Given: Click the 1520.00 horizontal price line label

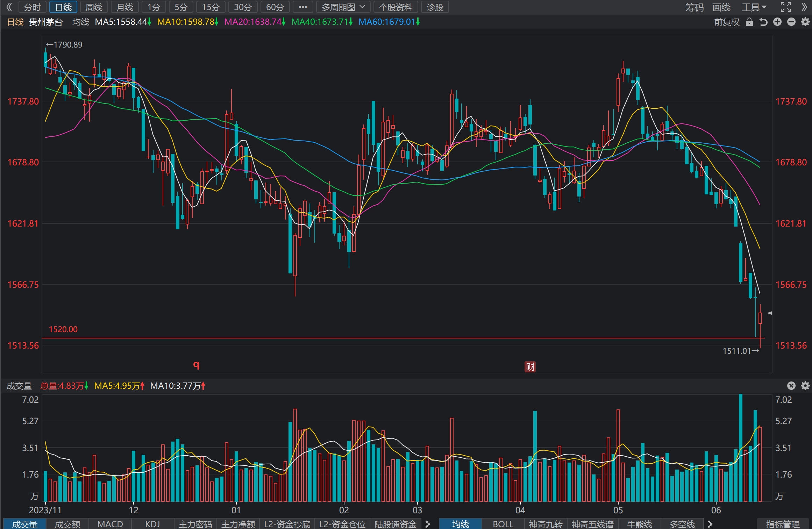Looking at the screenshot, I should pyautogui.click(x=63, y=329).
